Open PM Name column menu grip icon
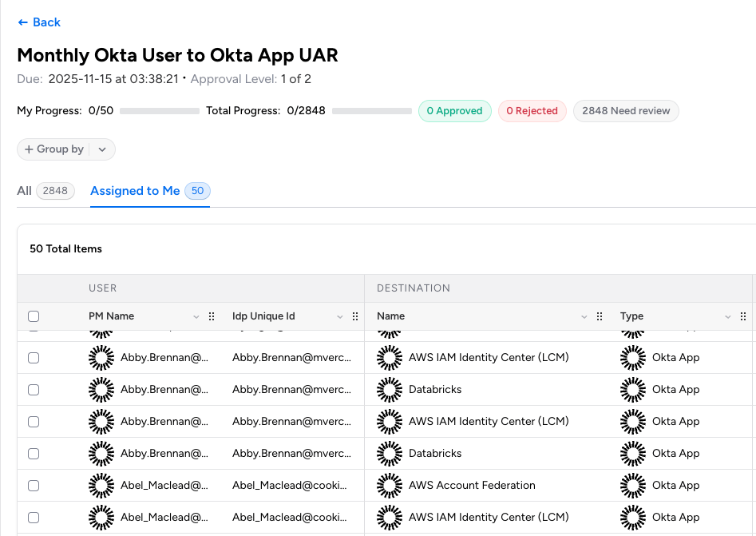Viewport: 756px width, 536px height. point(212,316)
